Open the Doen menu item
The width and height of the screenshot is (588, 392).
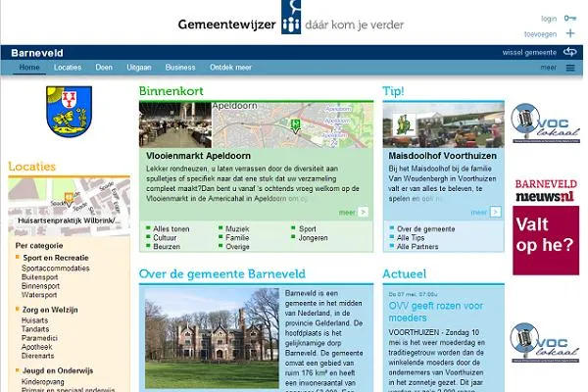click(x=104, y=68)
